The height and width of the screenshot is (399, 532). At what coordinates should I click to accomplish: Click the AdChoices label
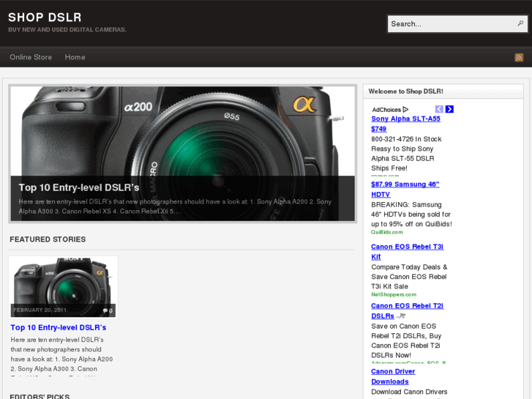(x=386, y=110)
